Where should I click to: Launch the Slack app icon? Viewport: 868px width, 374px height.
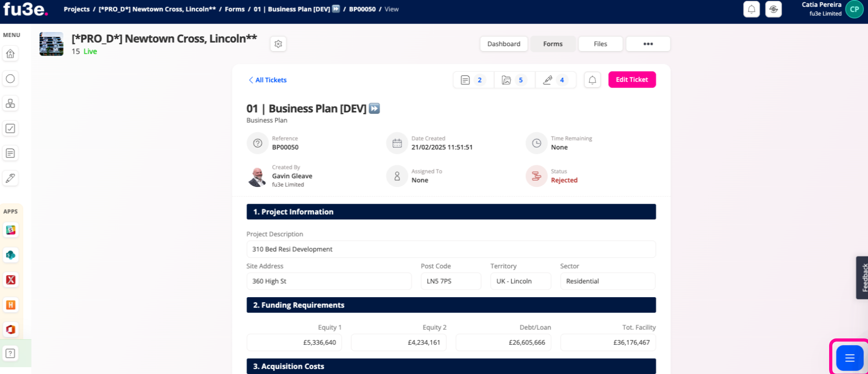pyautogui.click(x=10, y=230)
